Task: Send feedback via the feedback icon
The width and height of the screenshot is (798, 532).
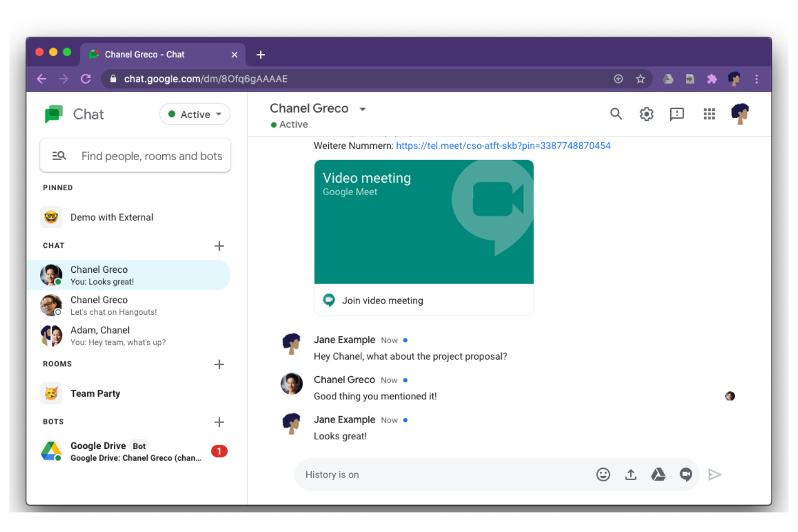Action: [676, 114]
